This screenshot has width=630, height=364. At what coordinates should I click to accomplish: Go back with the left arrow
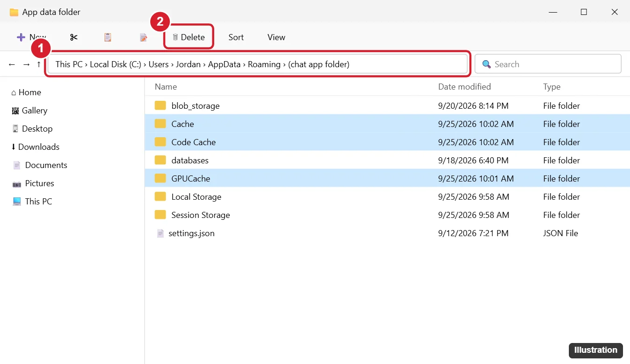(x=12, y=64)
